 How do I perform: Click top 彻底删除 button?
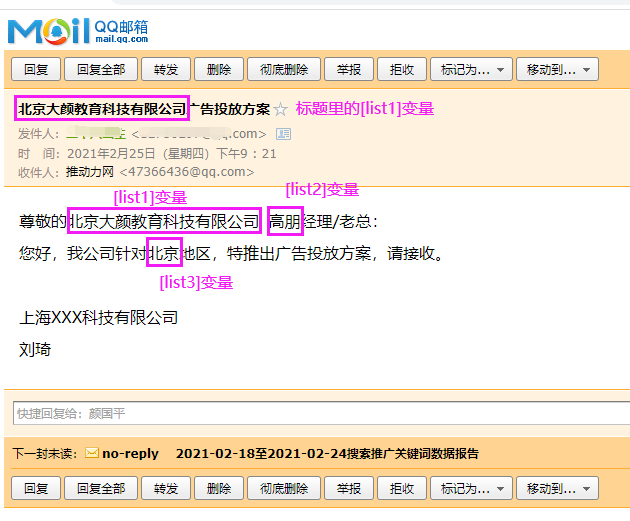pyautogui.click(x=284, y=69)
